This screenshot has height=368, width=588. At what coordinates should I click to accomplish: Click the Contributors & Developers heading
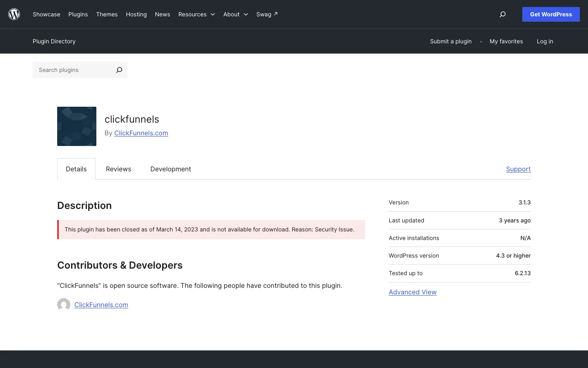(x=120, y=265)
